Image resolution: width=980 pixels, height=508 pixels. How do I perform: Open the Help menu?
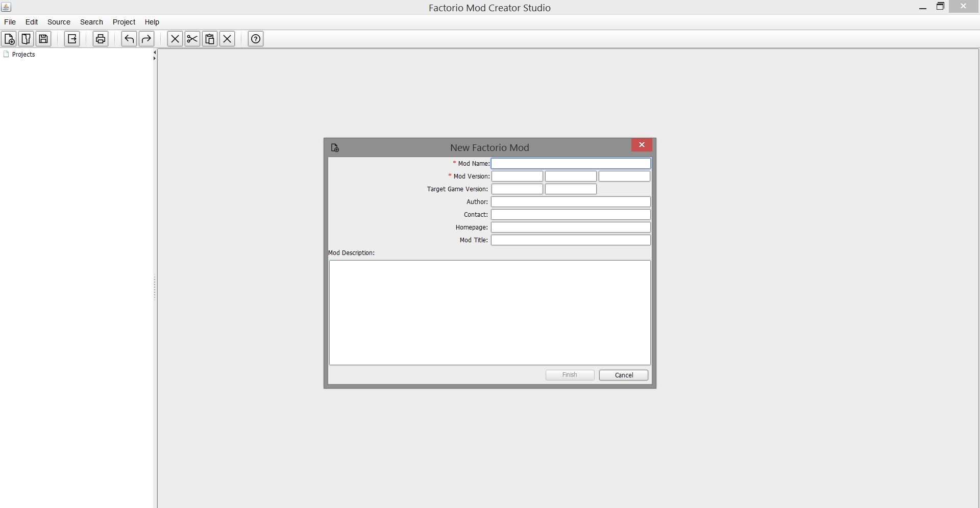(x=152, y=22)
